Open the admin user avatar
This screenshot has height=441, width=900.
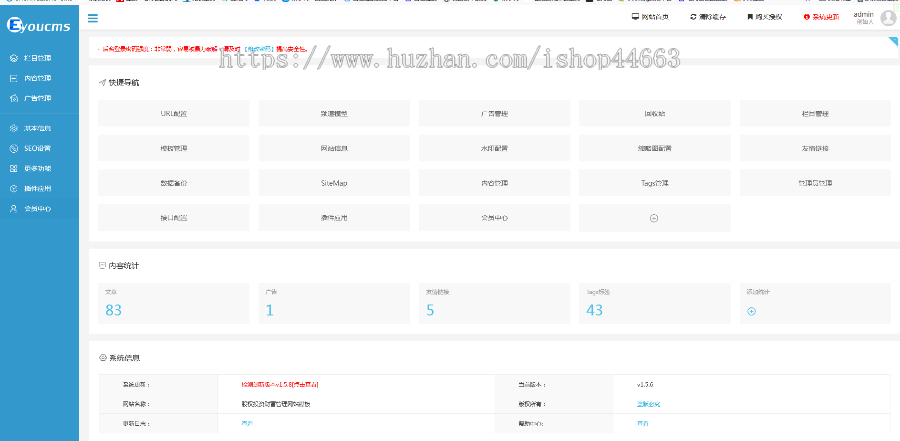tap(888, 18)
